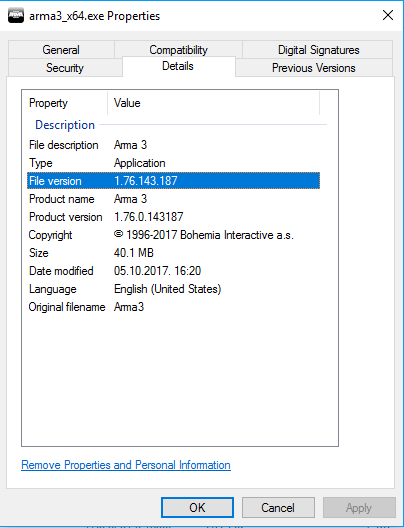
Task: Click the value 1.76.0.143187
Action: click(x=148, y=217)
